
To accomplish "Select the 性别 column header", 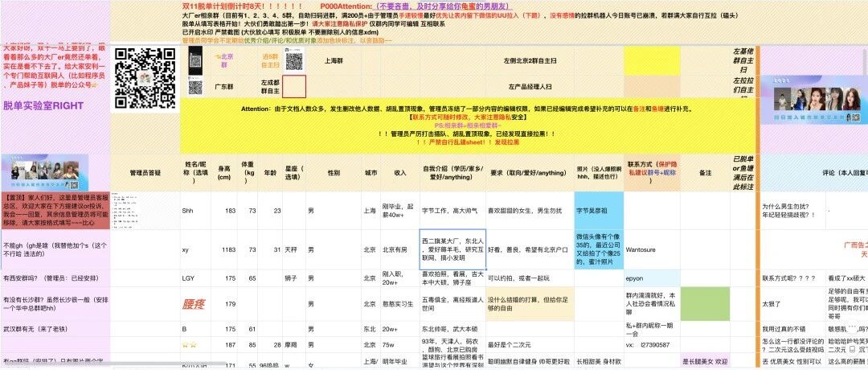I will pos(334,173).
